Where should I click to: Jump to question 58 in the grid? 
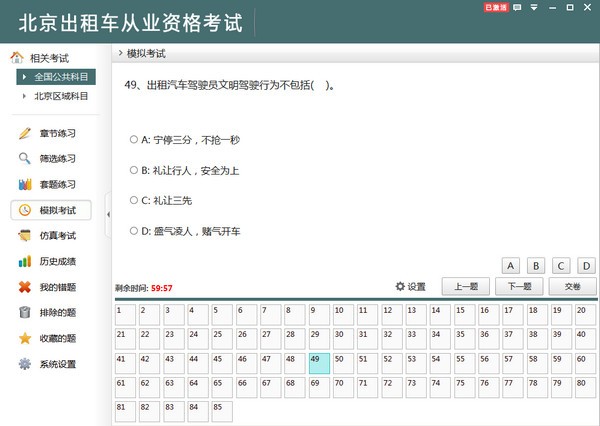pos(537,364)
